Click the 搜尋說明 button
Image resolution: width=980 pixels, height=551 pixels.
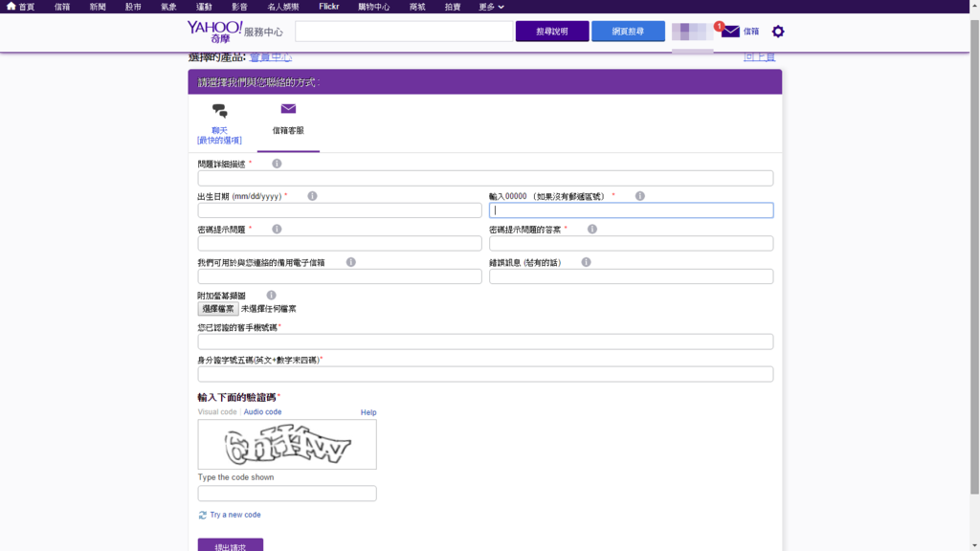[x=552, y=31]
